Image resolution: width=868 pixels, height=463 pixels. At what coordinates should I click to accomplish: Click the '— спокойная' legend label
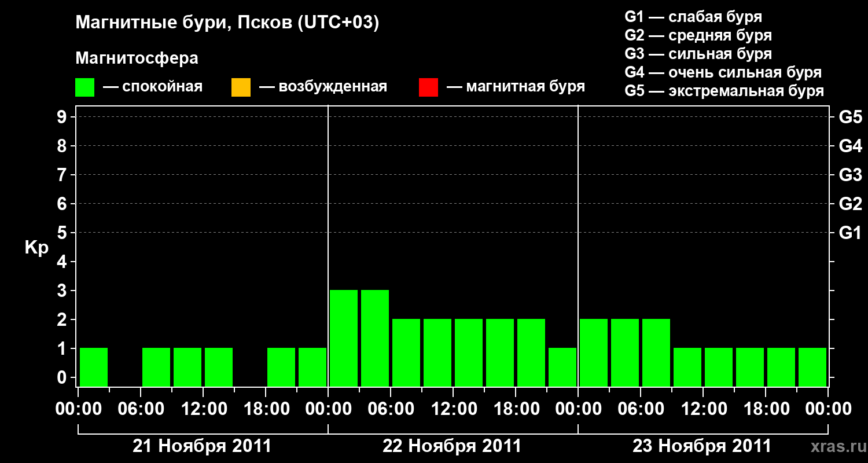pyautogui.click(x=153, y=87)
